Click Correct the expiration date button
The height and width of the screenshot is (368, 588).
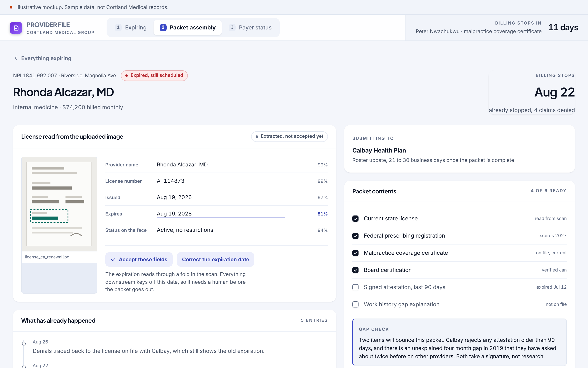point(216,259)
